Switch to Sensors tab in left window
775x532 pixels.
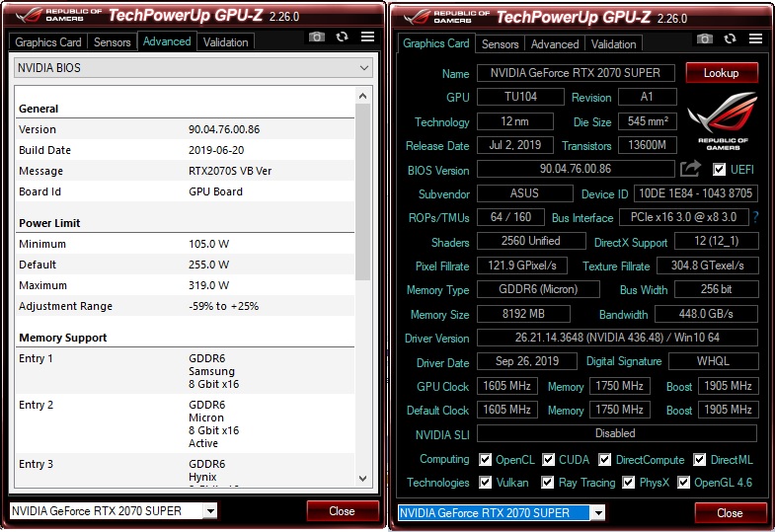113,42
